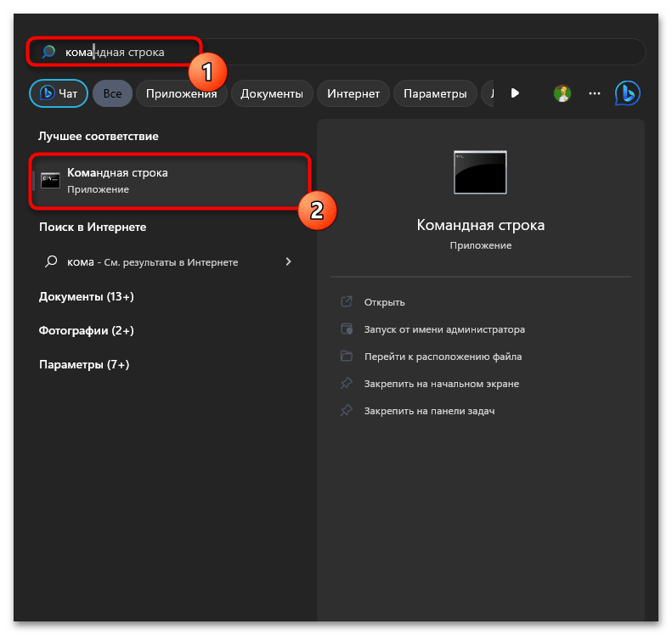Click the small Command Prompt icon in results

[x=50, y=181]
